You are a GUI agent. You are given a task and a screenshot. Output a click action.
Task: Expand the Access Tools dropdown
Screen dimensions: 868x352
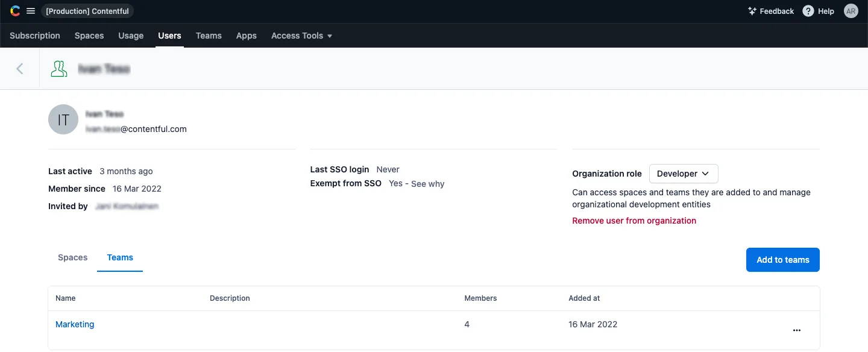(x=302, y=36)
